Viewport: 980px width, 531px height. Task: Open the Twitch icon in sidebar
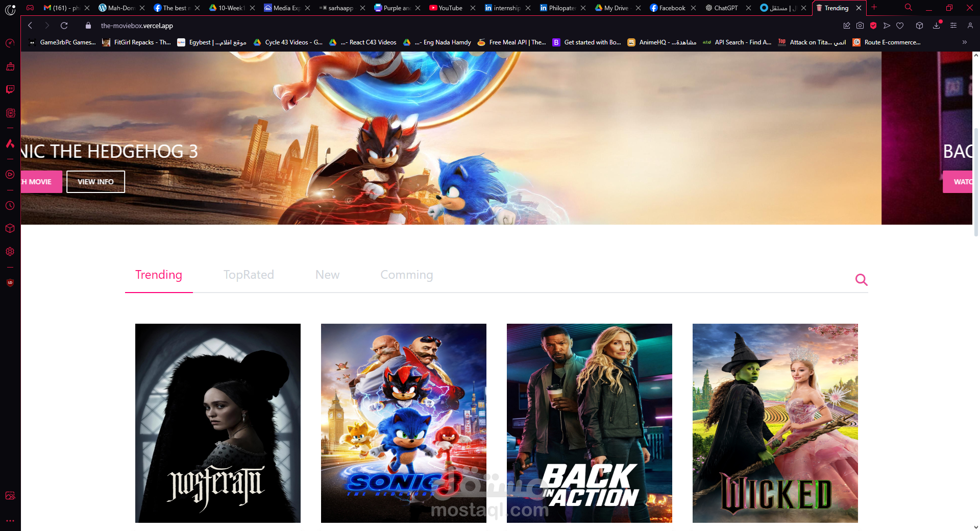10,89
